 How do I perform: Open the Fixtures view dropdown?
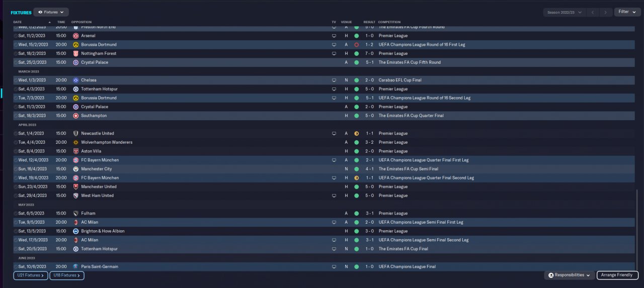(51, 12)
